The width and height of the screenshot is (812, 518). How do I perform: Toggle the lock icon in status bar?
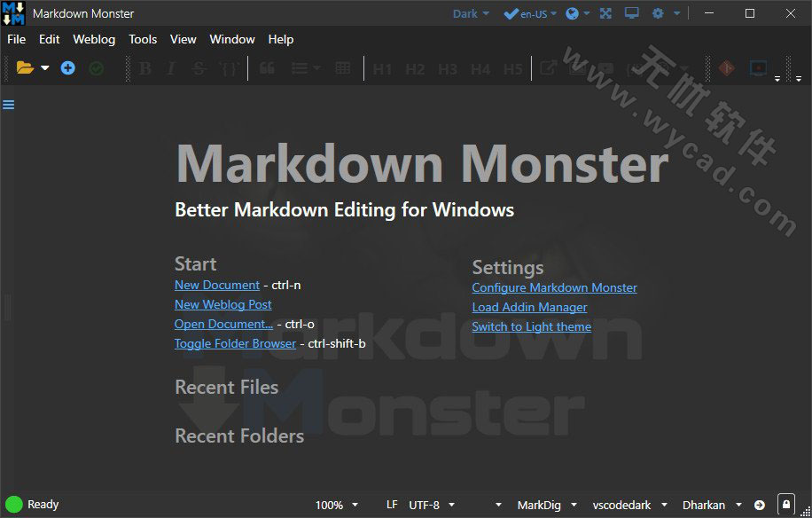[x=786, y=504]
